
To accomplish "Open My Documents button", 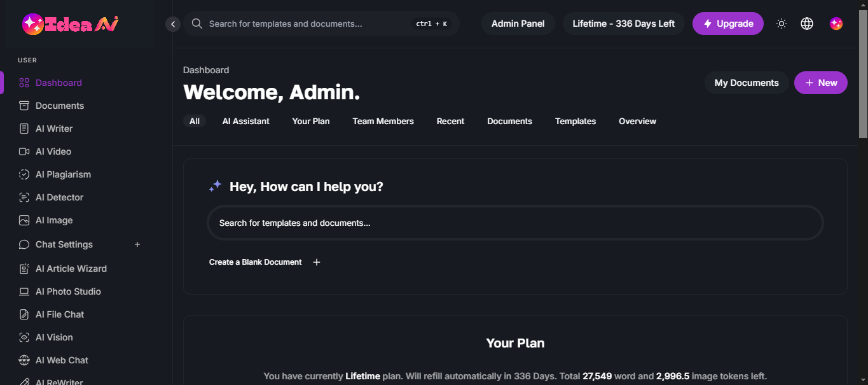I will (x=747, y=83).
